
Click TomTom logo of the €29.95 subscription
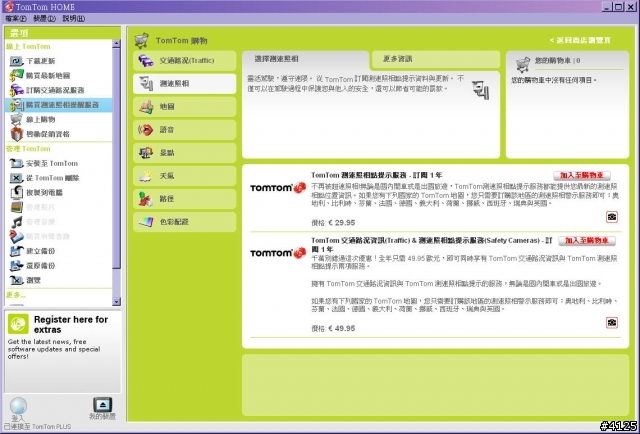point(278,188)
